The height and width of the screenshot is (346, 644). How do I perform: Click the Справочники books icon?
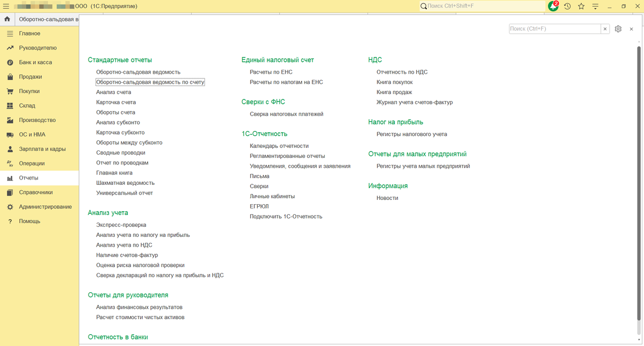point(10,192)
